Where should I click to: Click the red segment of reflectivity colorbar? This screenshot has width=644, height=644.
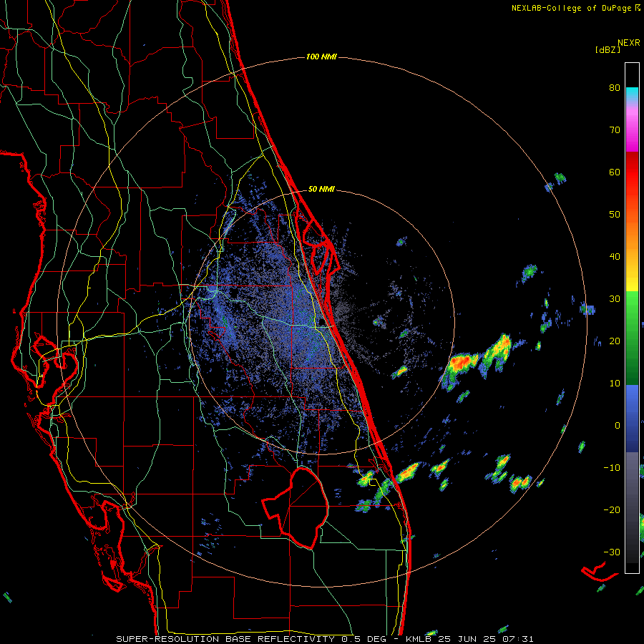[x=632, y=172]
